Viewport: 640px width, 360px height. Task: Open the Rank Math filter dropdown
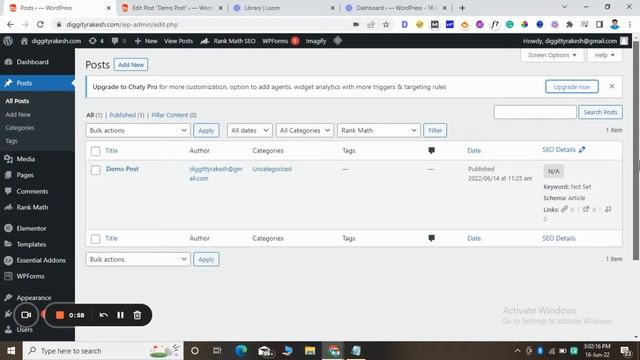click(378, 130)
